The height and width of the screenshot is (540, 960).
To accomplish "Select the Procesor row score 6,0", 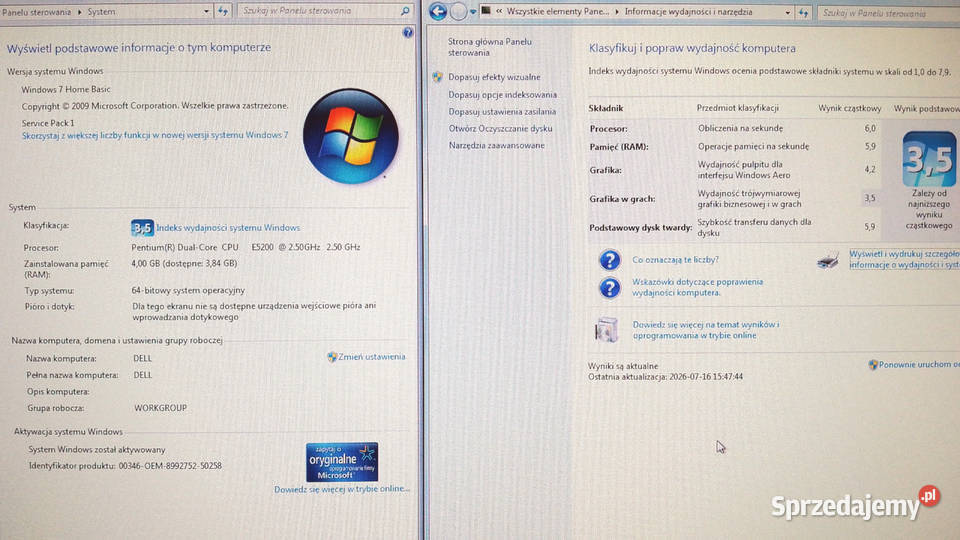I will pyautogui.click(x=870, y=129).
